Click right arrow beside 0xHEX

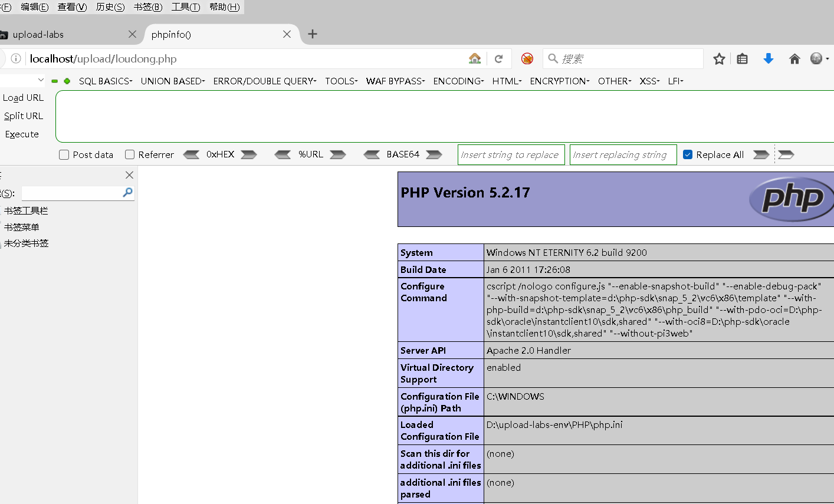tap(249, 154)
